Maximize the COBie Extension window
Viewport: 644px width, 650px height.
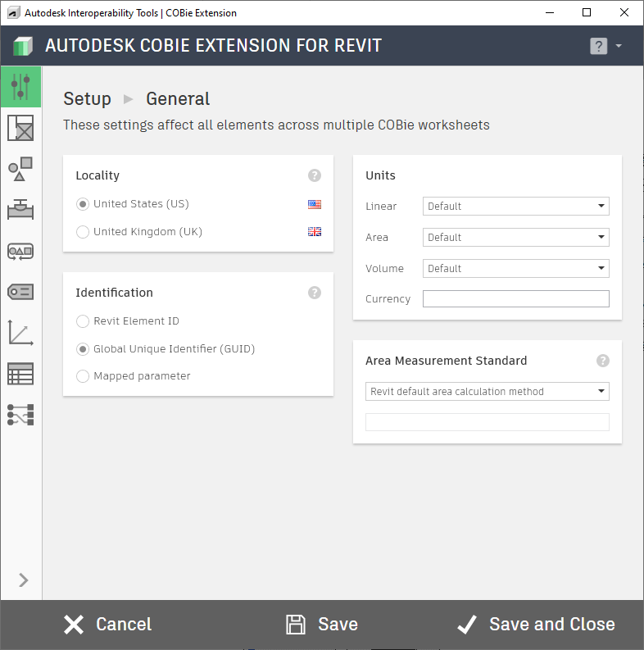coord(587,12)
